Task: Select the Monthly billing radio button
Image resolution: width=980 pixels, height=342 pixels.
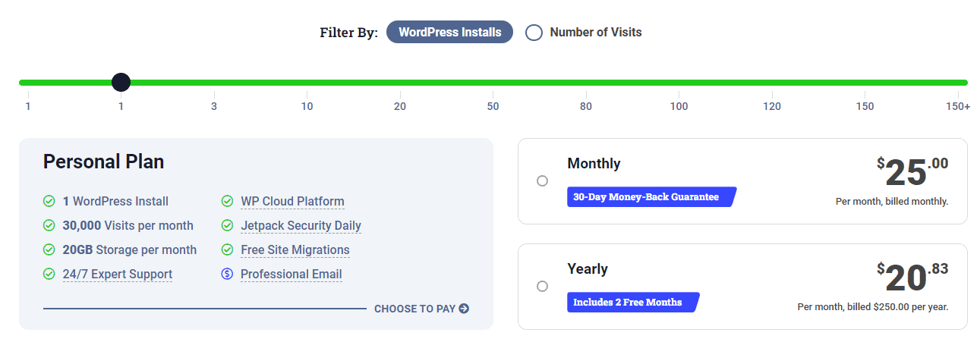Action: (542, 181)
